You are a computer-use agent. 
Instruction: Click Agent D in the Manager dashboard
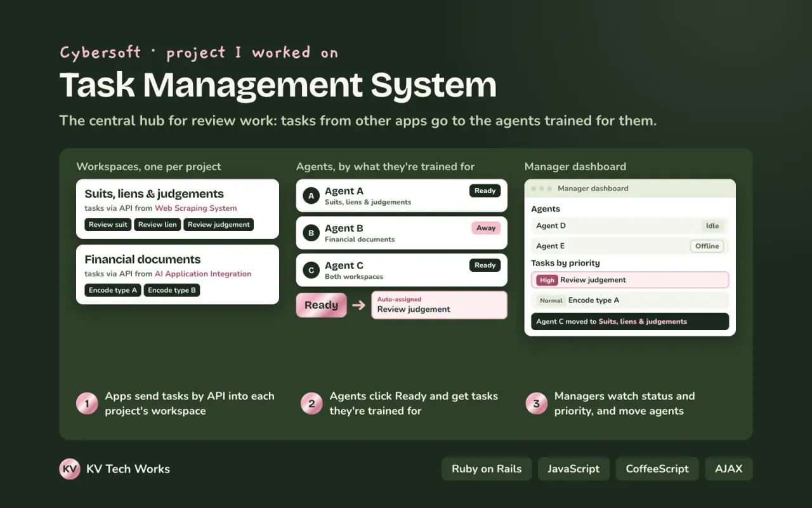tap(551, 226)
